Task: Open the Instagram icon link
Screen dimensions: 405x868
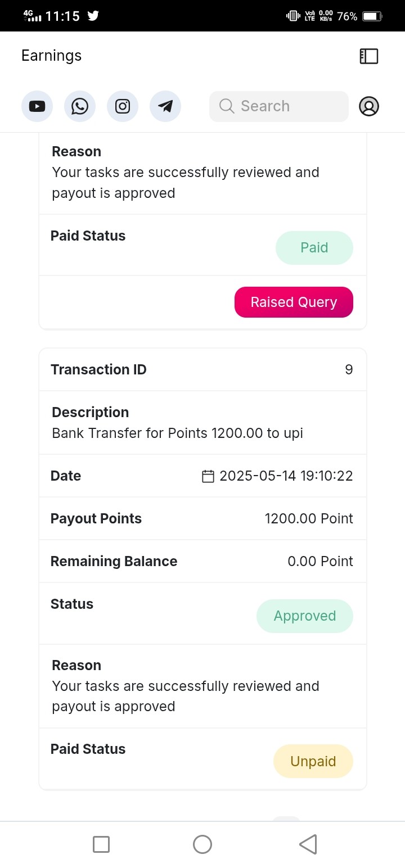Action: [x=123, y=106]
